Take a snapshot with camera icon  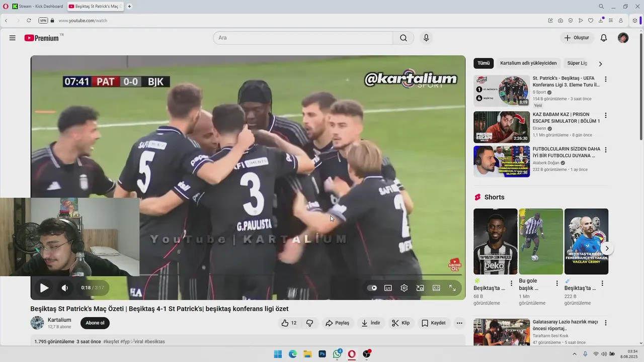click(560, 21)
